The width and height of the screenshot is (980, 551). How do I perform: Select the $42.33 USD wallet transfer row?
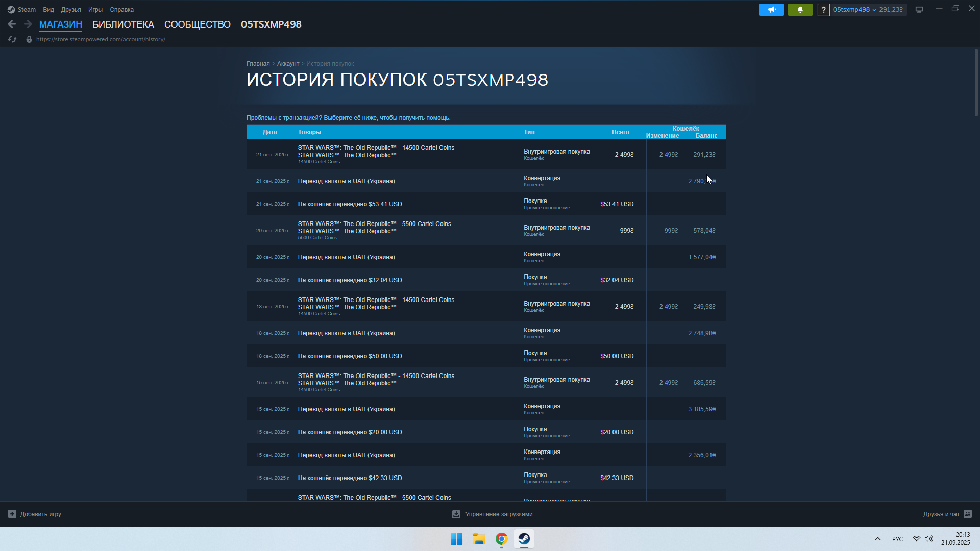(x=486, y=478)
